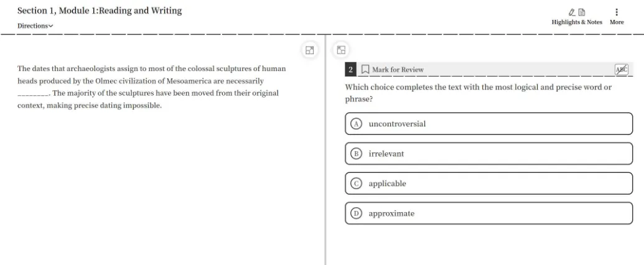Pick answer D approximate

pyautogui.click(x=488, y=213)
